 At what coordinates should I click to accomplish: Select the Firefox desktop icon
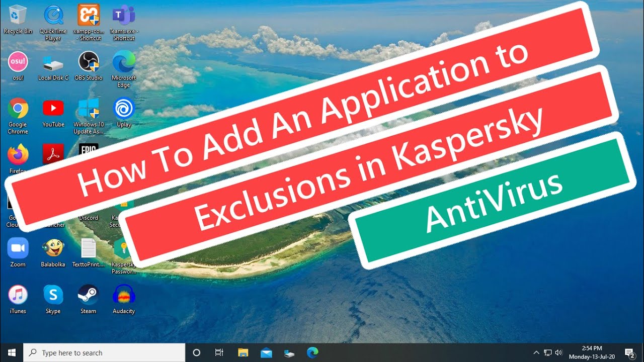click(18, 158)
